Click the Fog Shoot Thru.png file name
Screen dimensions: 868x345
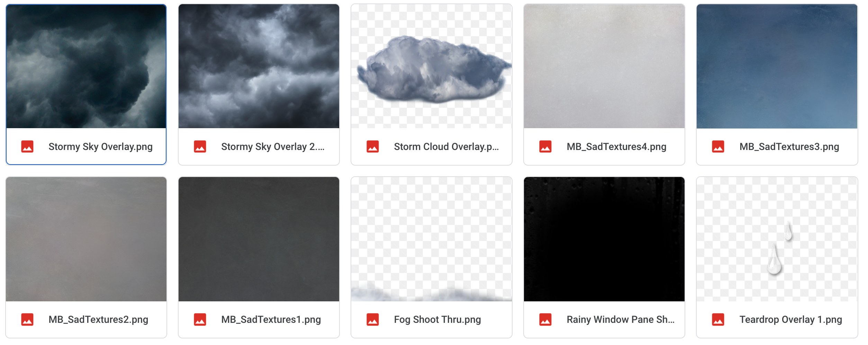[x=437, y=319]
